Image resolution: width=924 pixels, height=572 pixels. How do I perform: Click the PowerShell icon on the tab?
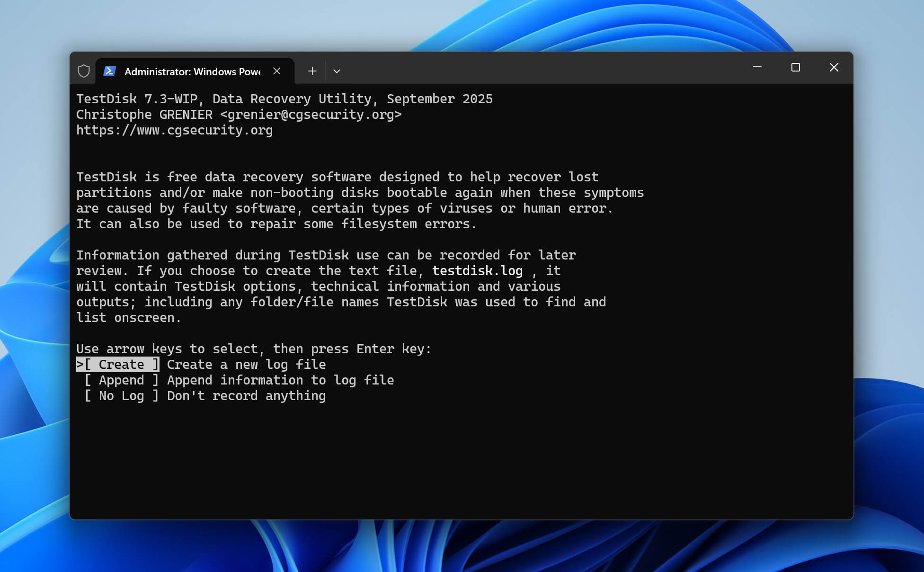point(110,71)
